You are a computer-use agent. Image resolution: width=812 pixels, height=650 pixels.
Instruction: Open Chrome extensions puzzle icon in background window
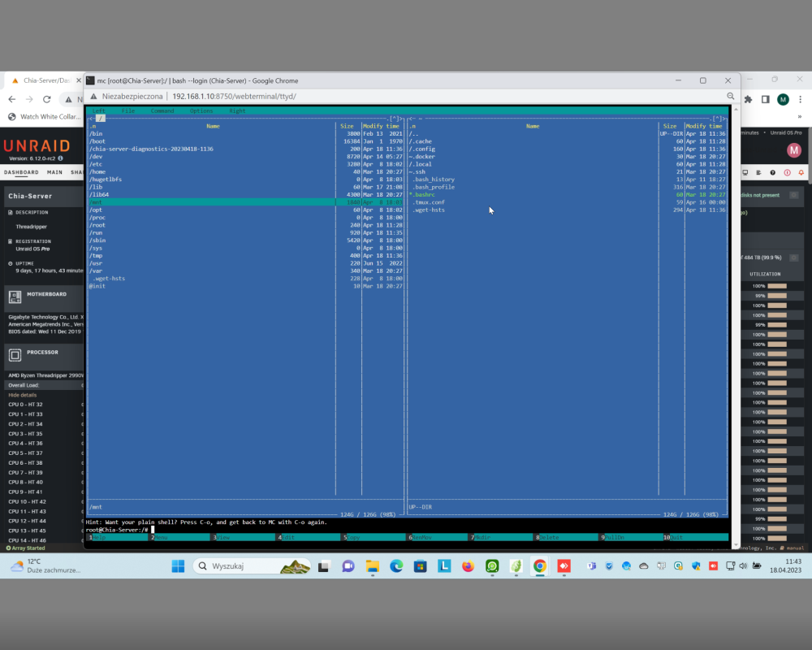pyautogui.click(x=749, y=99)
